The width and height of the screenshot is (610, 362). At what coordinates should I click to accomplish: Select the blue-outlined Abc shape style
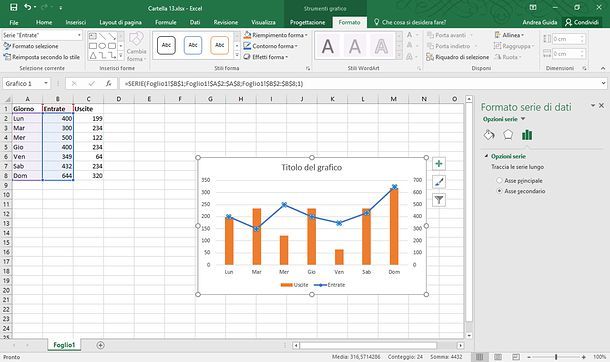coord(193,45)
